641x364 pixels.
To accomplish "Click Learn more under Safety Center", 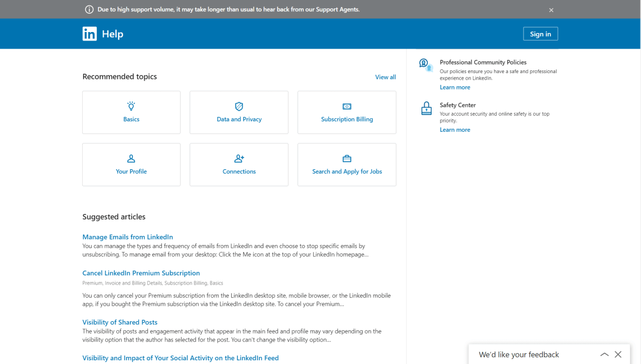I will point(455,130).
